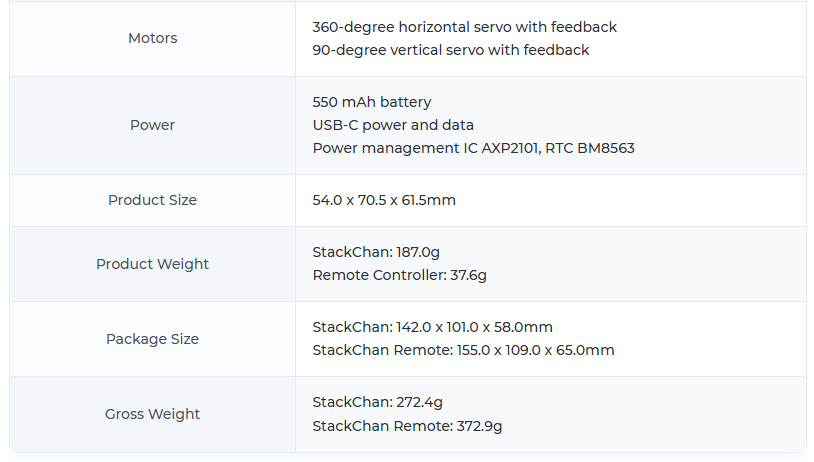This screenshot has height=462, width=814.
Task: Click the Power row label
Action: [152, 125]
